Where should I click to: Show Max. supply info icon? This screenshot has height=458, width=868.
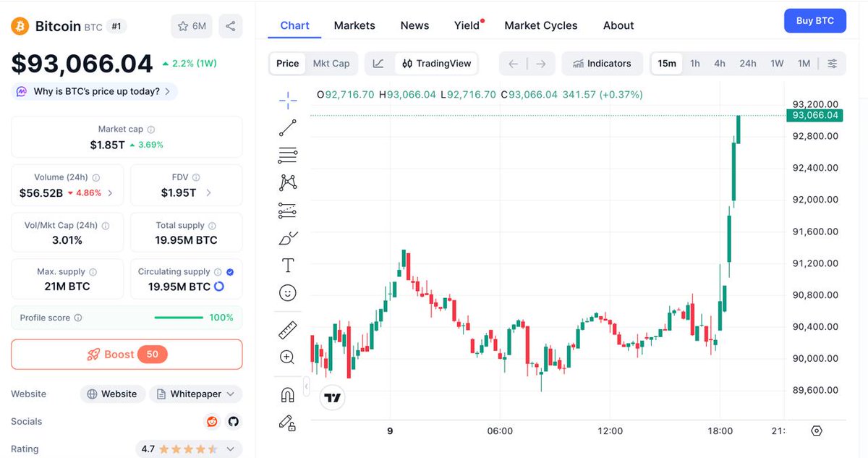coord(93,272)
